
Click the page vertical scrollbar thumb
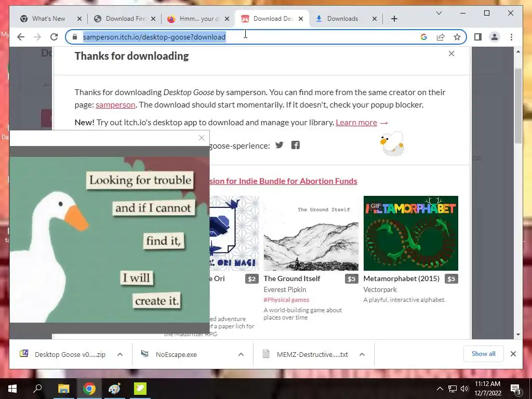point(518,105)
